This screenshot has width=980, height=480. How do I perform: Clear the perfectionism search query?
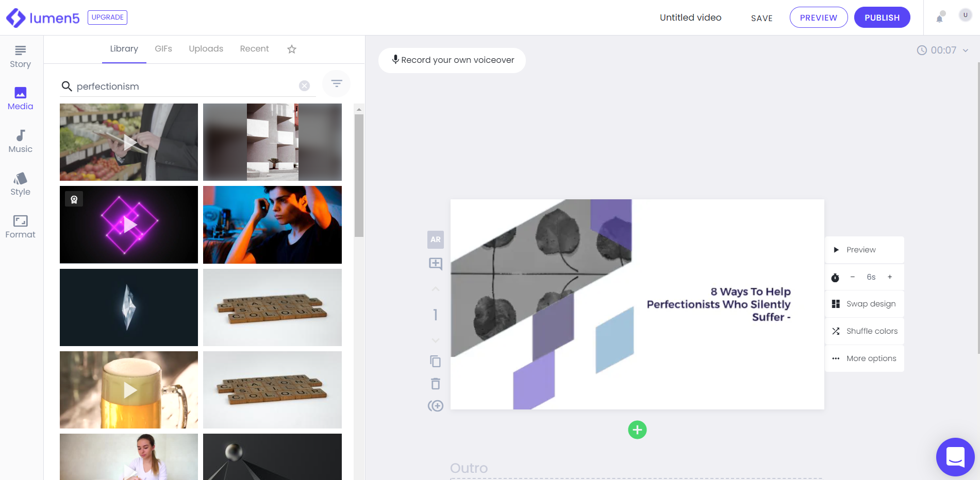coord(304,85)
